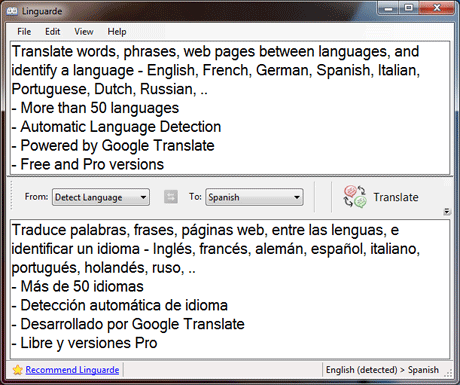
Task: Click the Translate speech-bubble icon
Action: point(355,197)
